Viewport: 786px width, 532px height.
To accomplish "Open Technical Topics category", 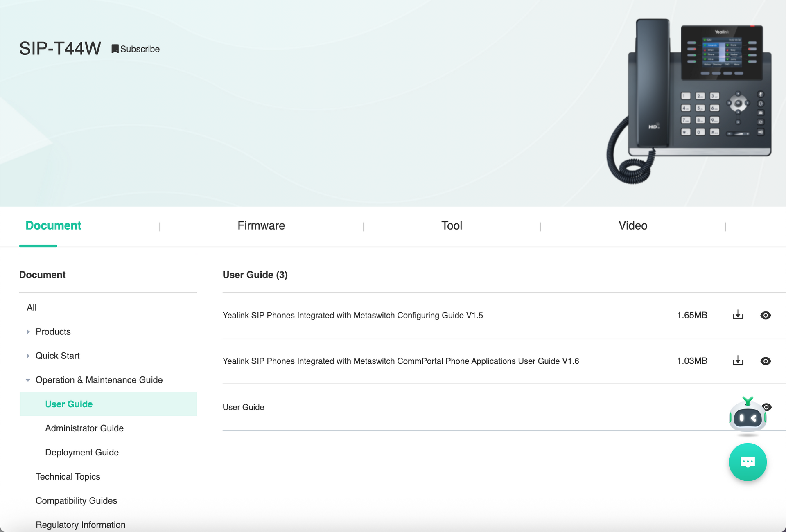I will pos(68,476).
